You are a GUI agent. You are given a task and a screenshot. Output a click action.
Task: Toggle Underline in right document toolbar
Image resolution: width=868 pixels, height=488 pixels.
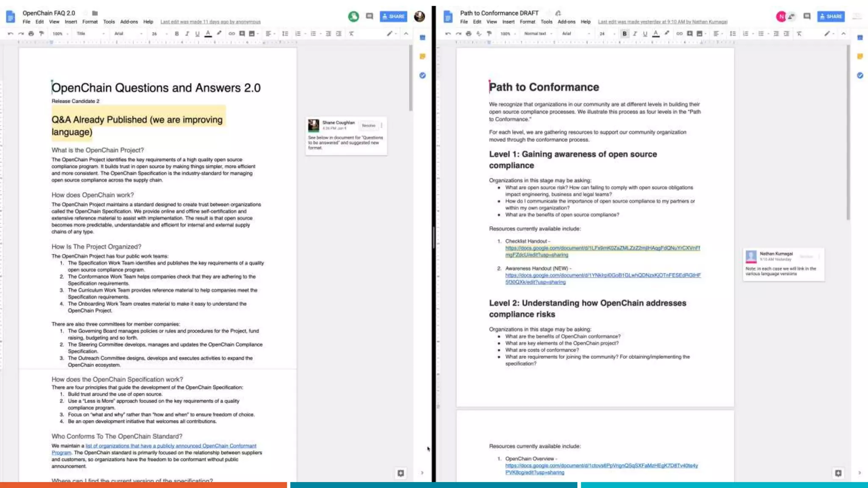[645, 33]
